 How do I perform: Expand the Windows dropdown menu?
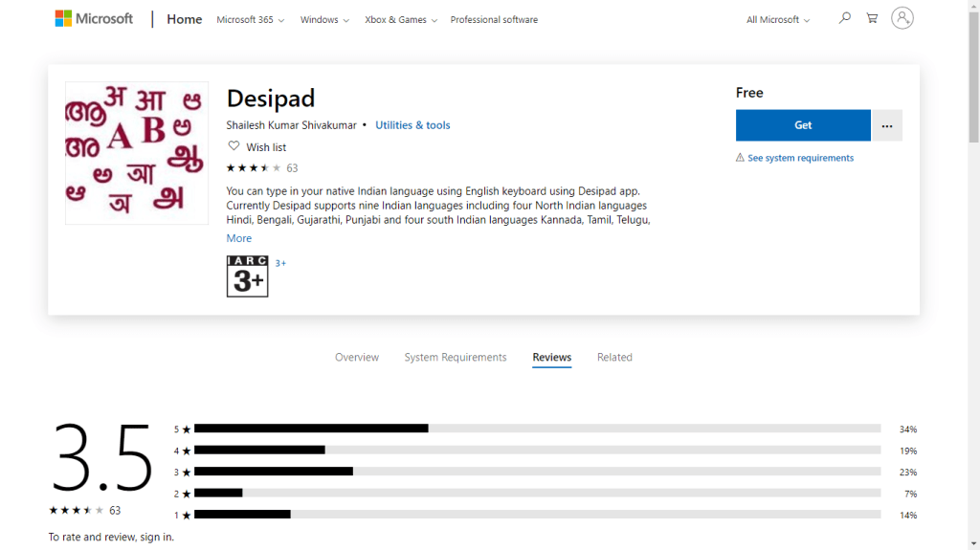(x=324, y=20)
